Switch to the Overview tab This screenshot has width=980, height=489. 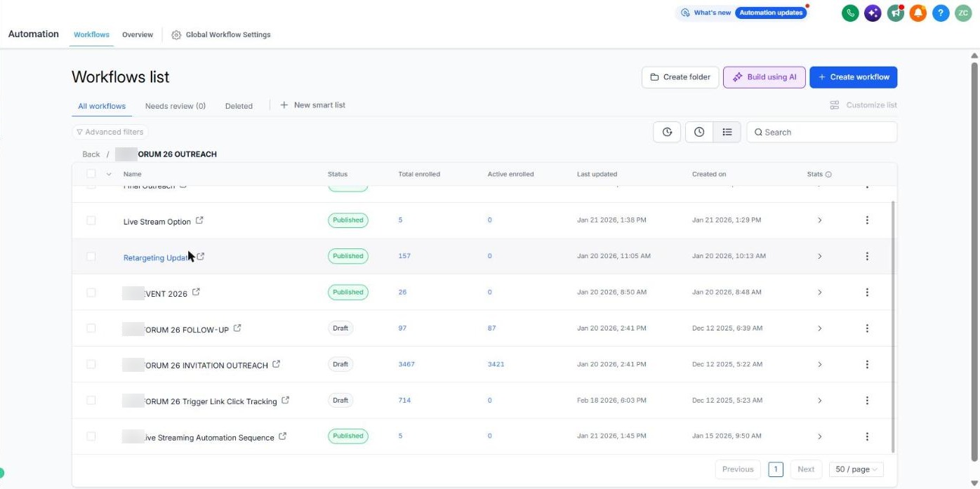[138, 34]
